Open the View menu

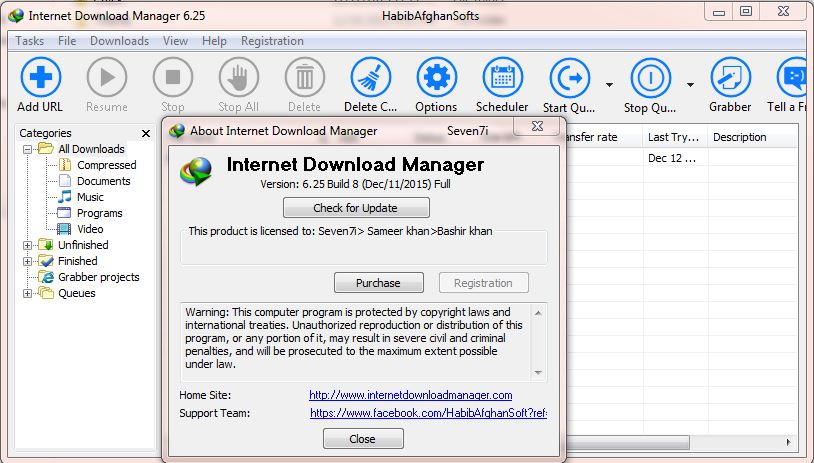175,41
